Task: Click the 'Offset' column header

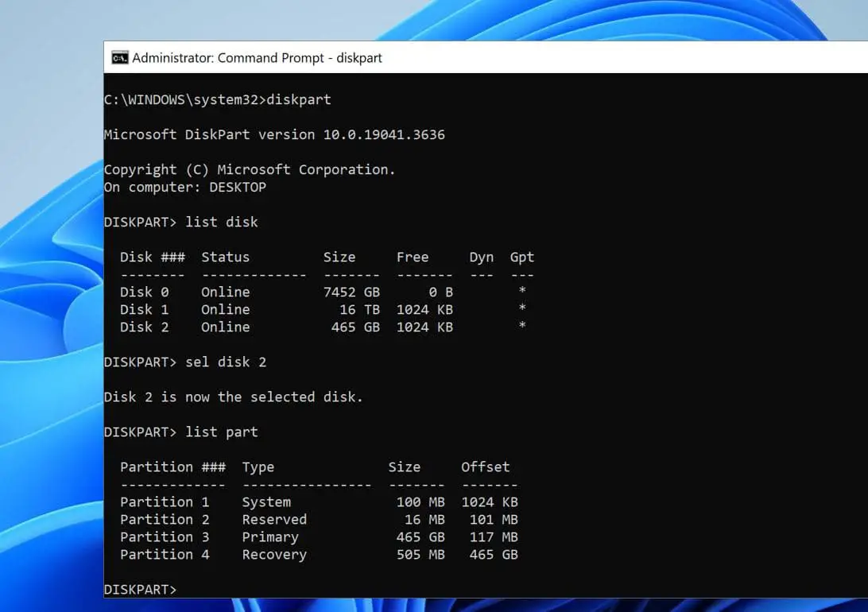Action: 486,467
